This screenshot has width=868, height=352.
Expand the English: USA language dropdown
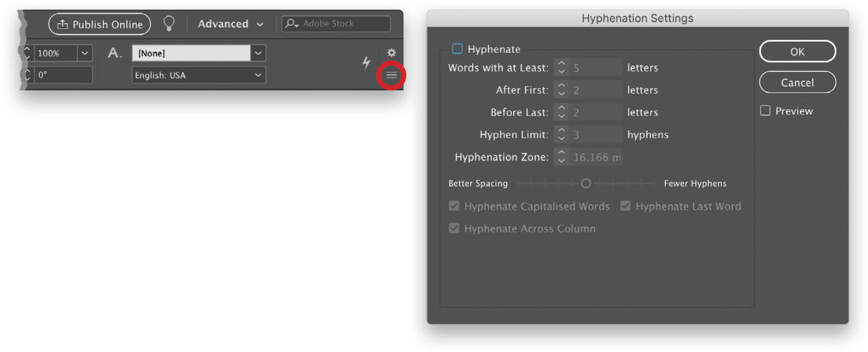click(199, 75)
